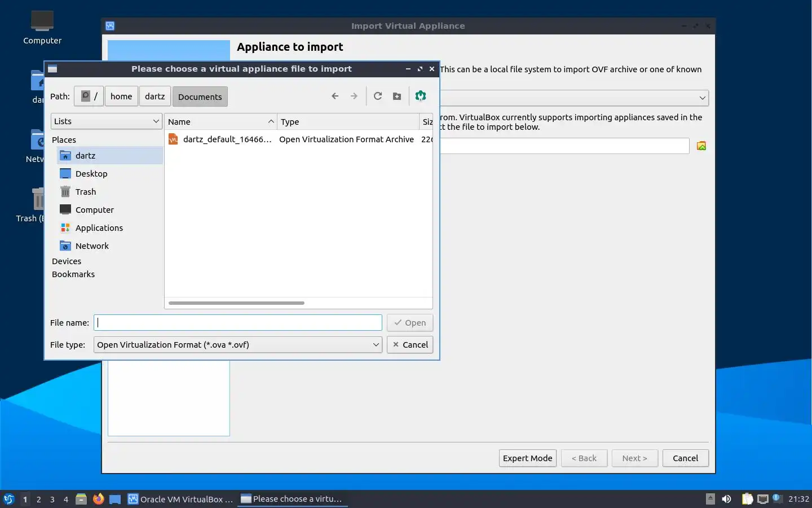The width and height of the screenshot is (812, 508).
Task: Cancel the Import Virtual Appliance wizard
Action: coord(686,458)
